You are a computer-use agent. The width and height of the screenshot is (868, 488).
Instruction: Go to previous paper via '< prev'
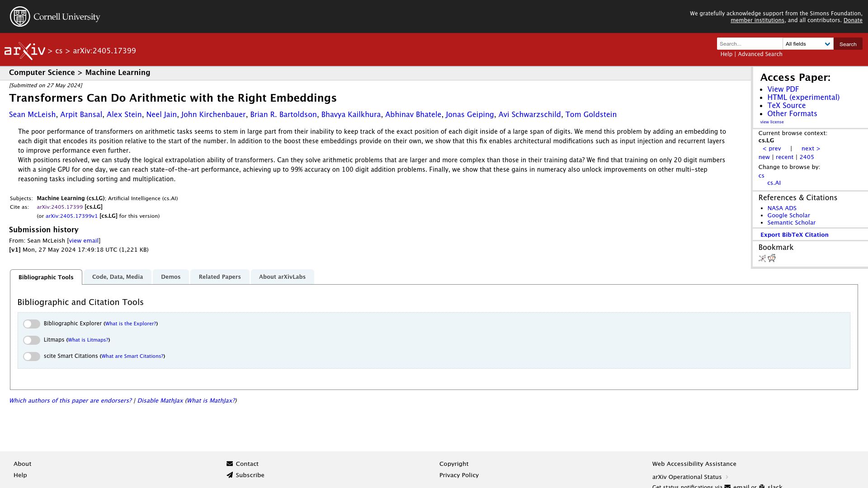point(772,149)
